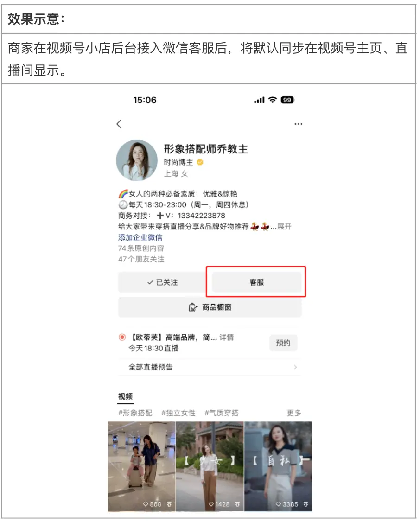Tap the 形象搭配师乔教主 account name
The height and width of the screenshot is (522, 420).
(x=206, y=149)
